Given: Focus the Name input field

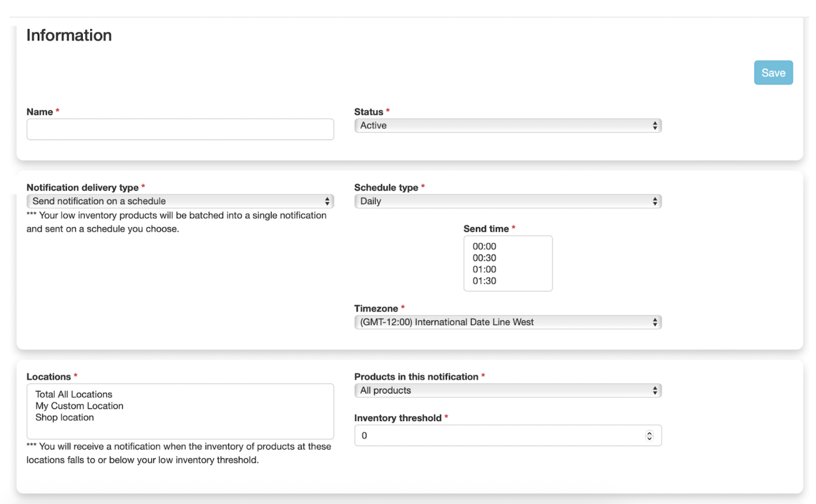Looking at the screenshot, I should click(180, 129).
